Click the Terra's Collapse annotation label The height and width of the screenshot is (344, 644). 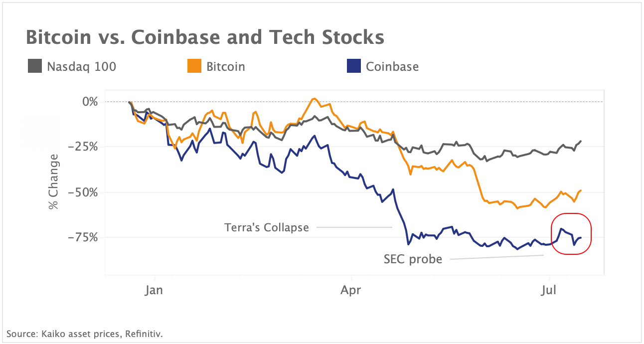click(x=267, y=228)
